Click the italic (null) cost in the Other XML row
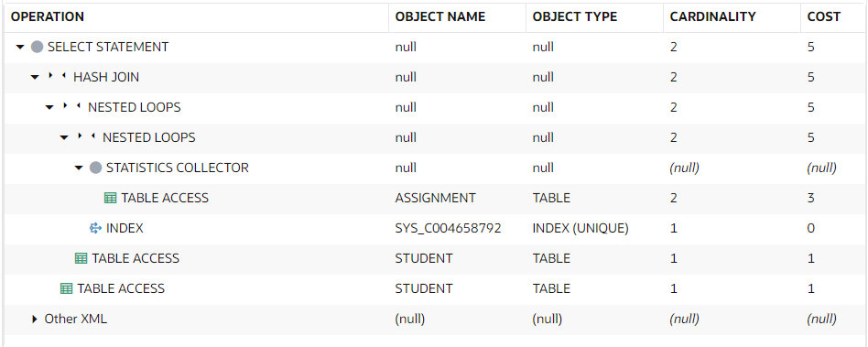 pyautogui.click(x=821, y=319)
